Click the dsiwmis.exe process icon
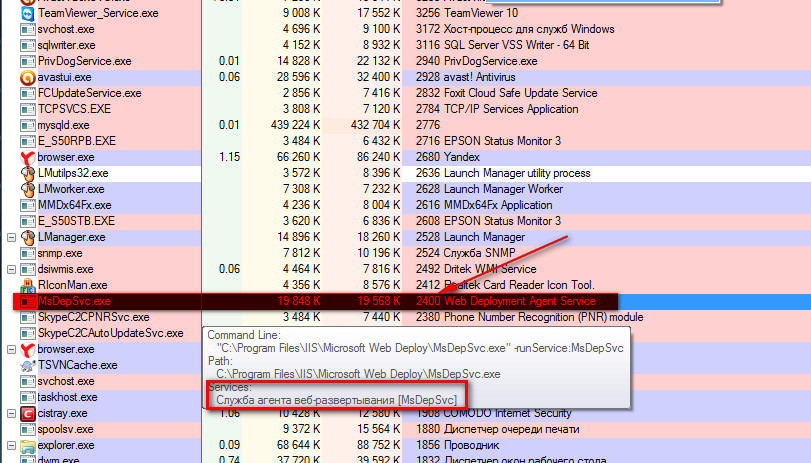 (x=27, y=270)
